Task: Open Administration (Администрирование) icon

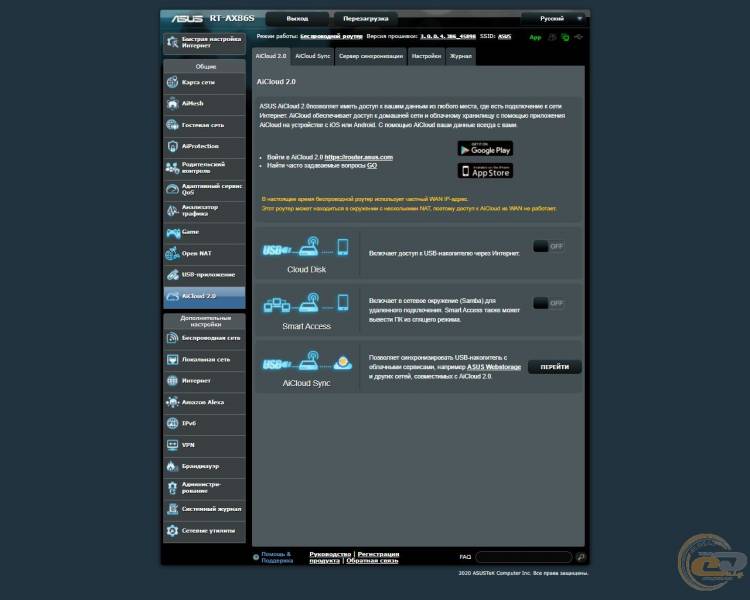Action: click(x=173, y=488)
